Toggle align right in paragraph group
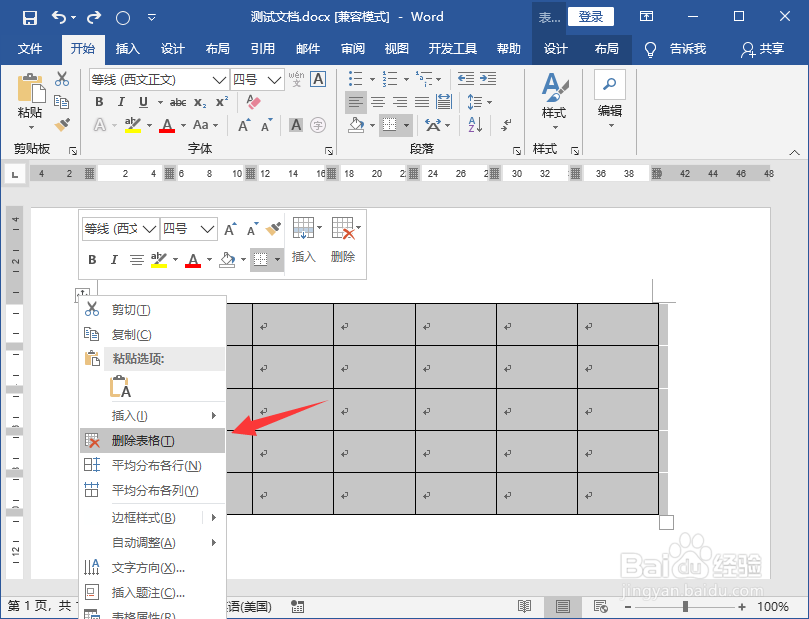Viewport: 809px width, 619px height. 400,102
